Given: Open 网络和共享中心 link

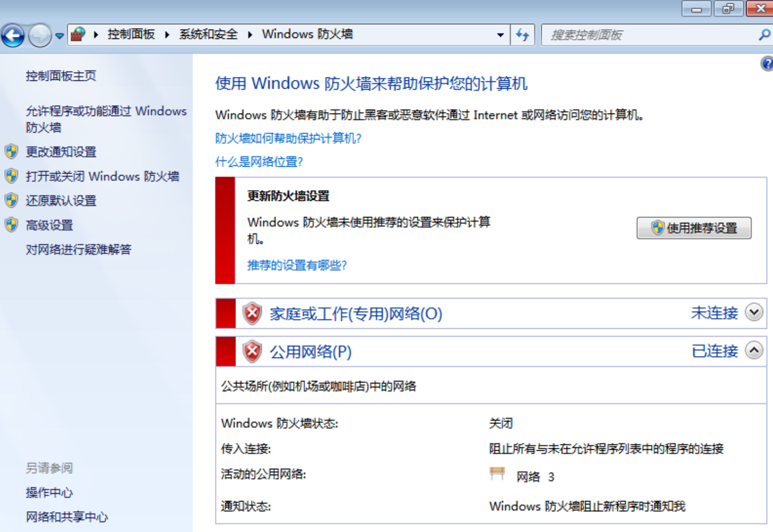Looking at the screenshot, I should point(67,517).
